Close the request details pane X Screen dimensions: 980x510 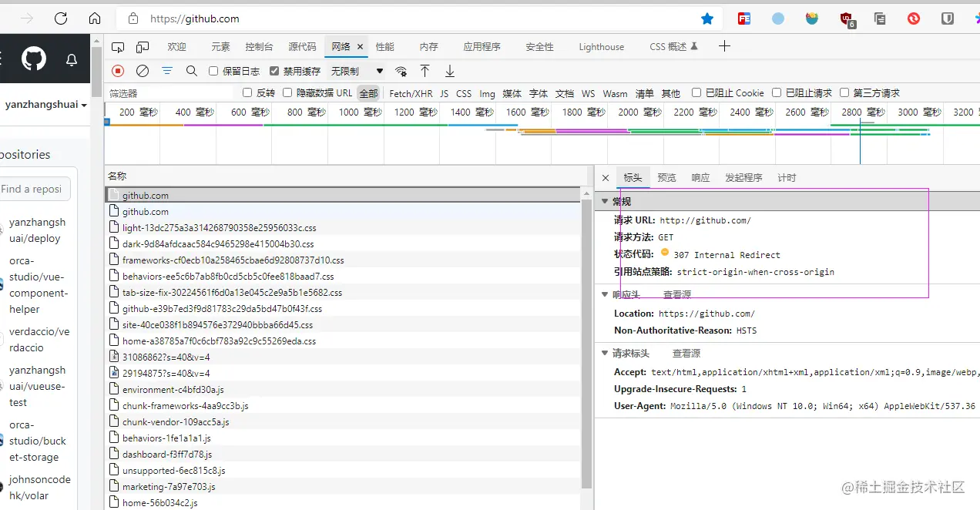pos(606,178)
